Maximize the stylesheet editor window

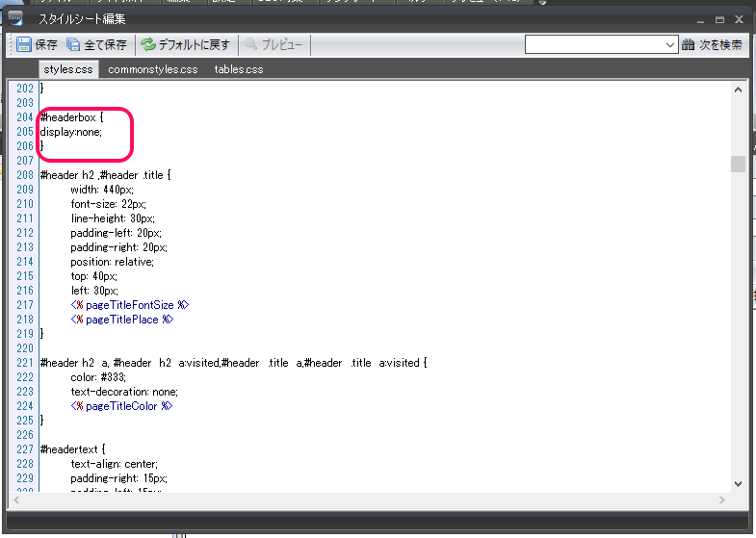(x=719, y=18)
